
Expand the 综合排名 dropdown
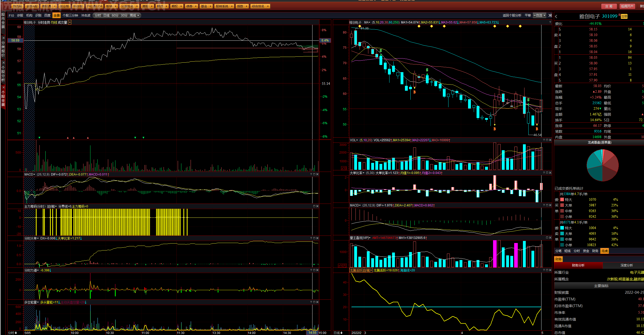pyautogui.click(x=268, y=6)
